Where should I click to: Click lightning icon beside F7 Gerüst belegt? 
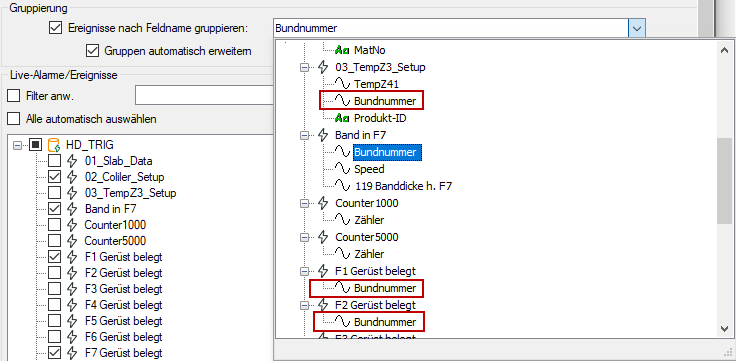pos(72,352)
